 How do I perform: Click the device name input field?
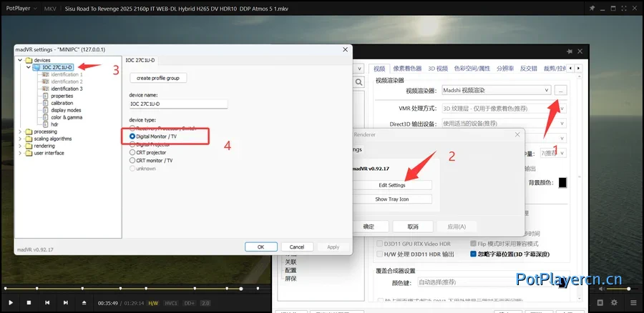(178, 104)
